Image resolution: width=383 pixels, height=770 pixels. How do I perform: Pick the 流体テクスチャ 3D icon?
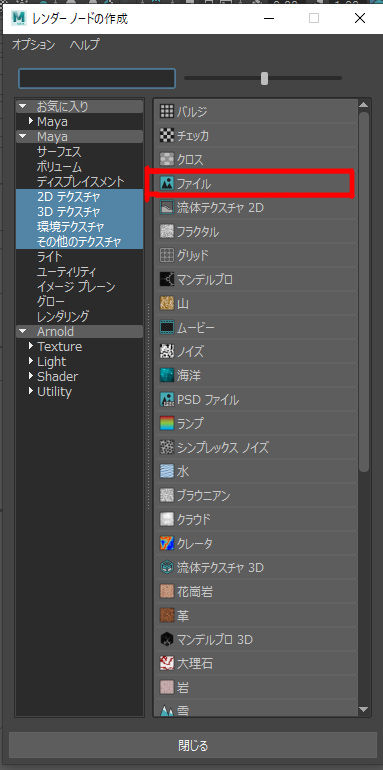click(x=167, y=568)
